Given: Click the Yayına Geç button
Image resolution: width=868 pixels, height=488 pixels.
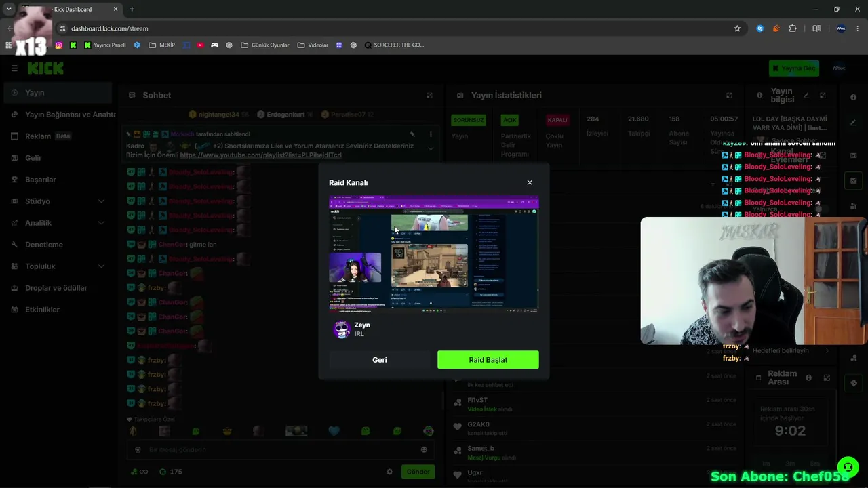Looking at the screenshot, I should point(794,68).
